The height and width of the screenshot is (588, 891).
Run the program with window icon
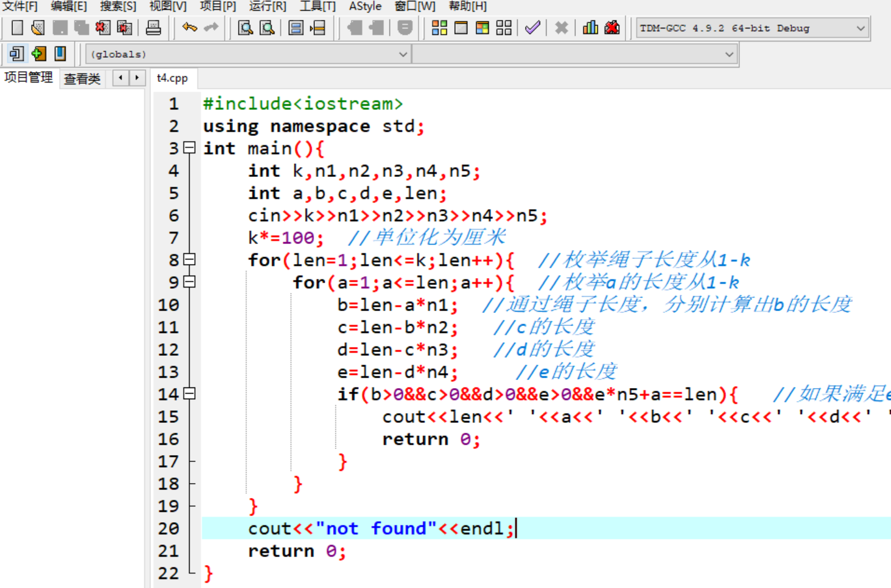pyautogui.click(x=461, y=28)
